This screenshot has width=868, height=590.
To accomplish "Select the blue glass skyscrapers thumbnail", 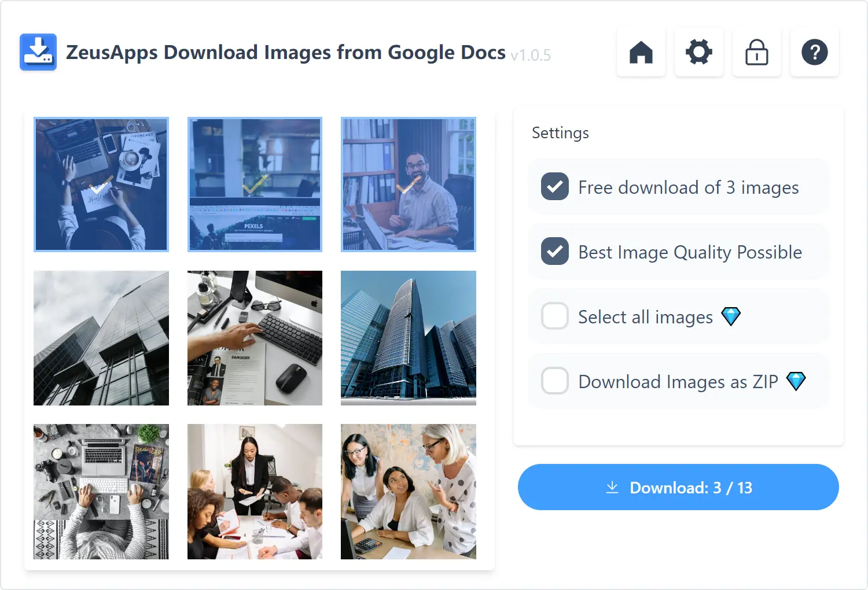I will click(x=409, y=338).
